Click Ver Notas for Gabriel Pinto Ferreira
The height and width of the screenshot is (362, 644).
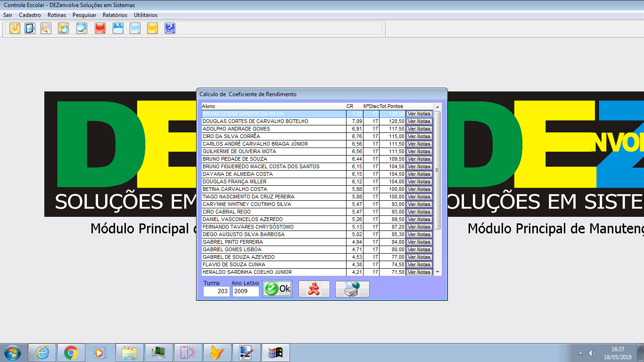[419, 242]
